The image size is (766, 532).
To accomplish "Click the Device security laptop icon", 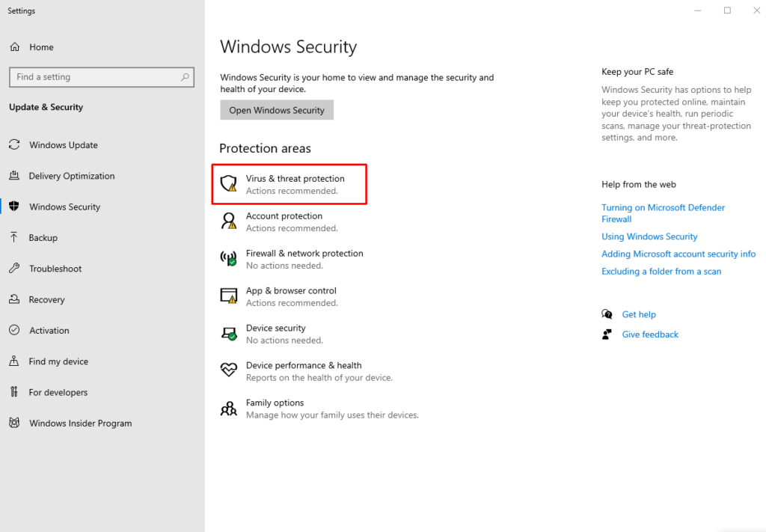I will [x=229, y=334].
